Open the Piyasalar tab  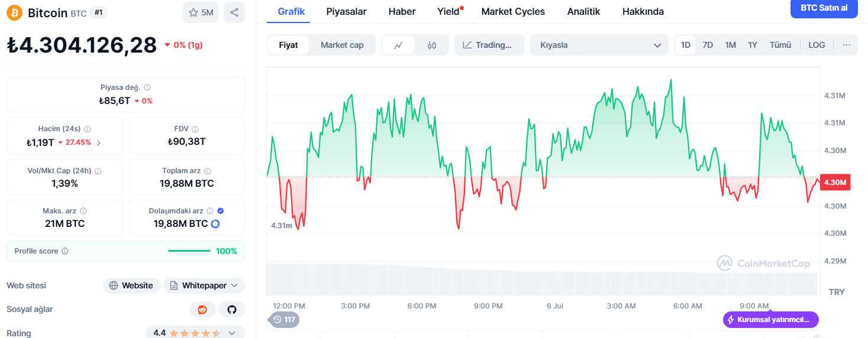pos(346,11)
